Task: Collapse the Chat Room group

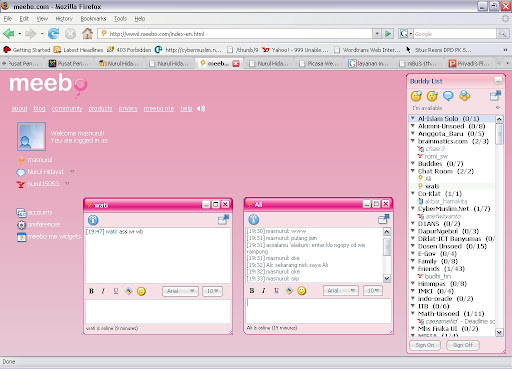Action: (413, 171)
